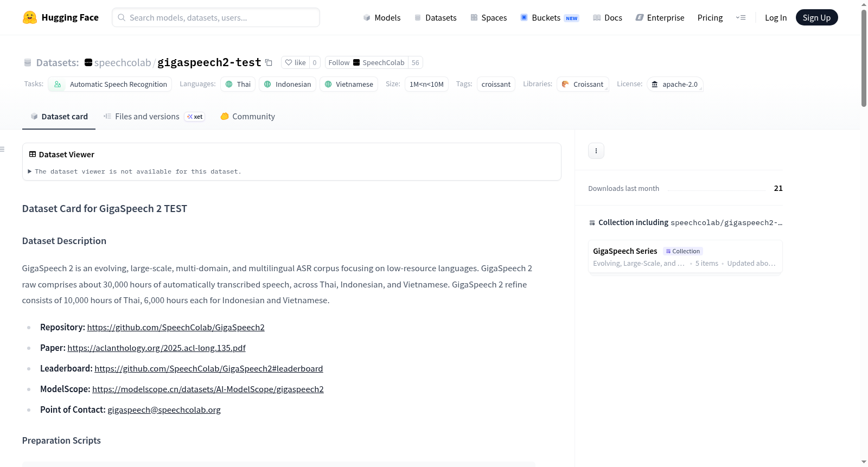Click the heart like button
Image resolution: width=868 pixels, height=467 pixels.
296,62
